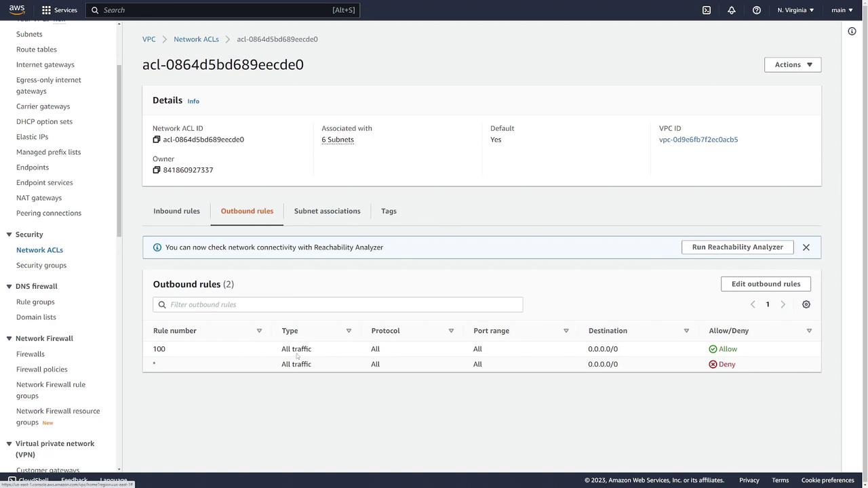Copy the Owner account ID
This screenshot has width=868, height=488.
157,170
